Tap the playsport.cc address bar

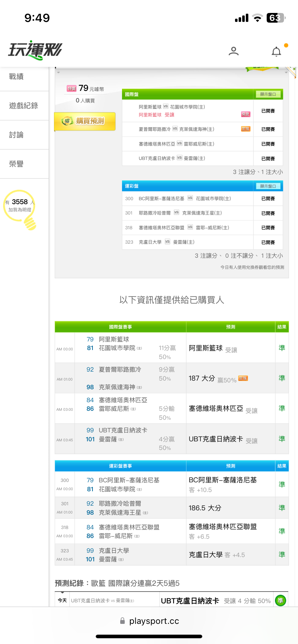[149, 621]
